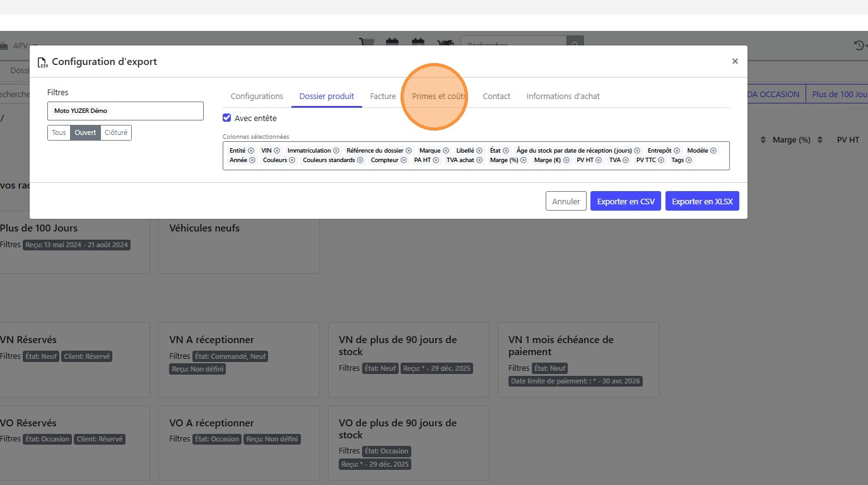Select the Tous filter option

coord(59,132)
